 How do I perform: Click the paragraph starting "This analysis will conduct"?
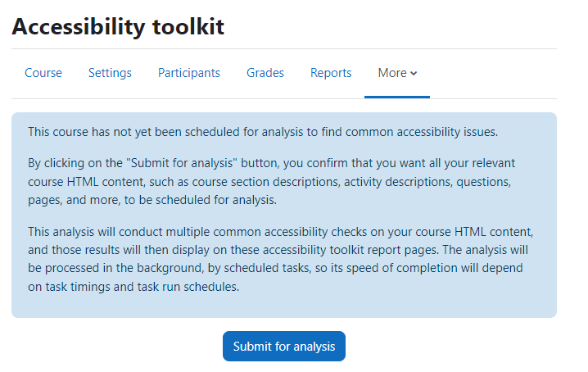coord(281,259)
